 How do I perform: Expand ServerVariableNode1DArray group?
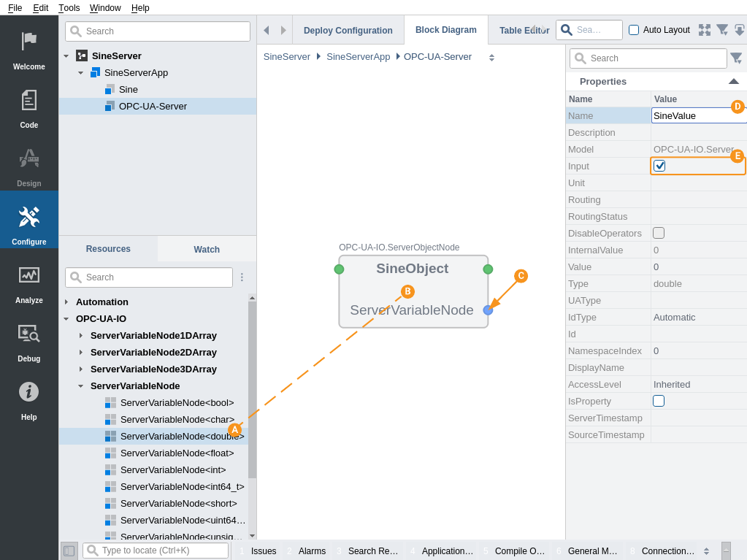point(81,336)
